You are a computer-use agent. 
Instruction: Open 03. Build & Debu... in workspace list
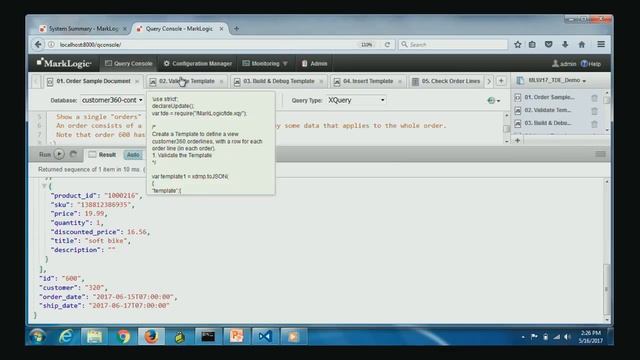pyautogui.click(x=548, y=123)
